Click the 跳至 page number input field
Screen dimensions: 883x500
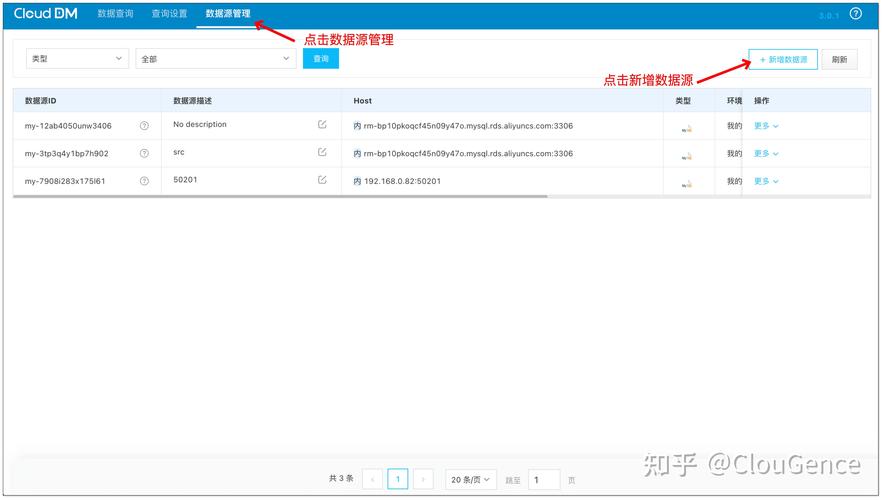pos(543,480)
